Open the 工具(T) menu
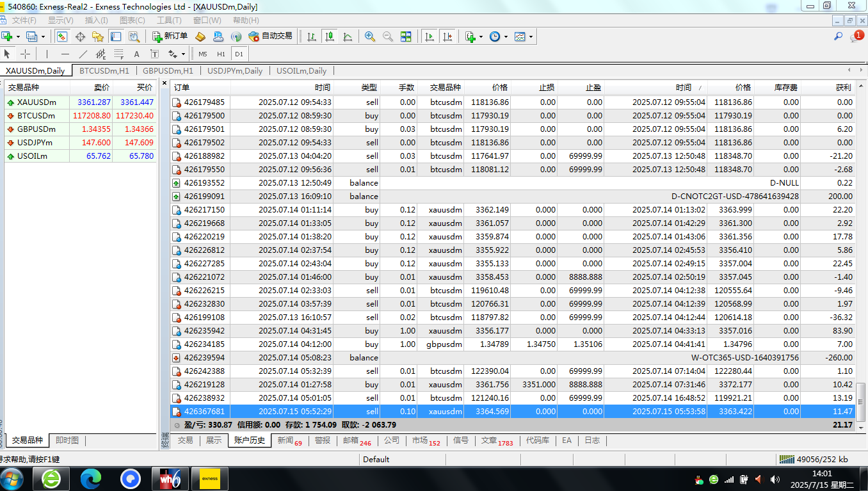This screenshot has height=491, width=868. (169, 20)
